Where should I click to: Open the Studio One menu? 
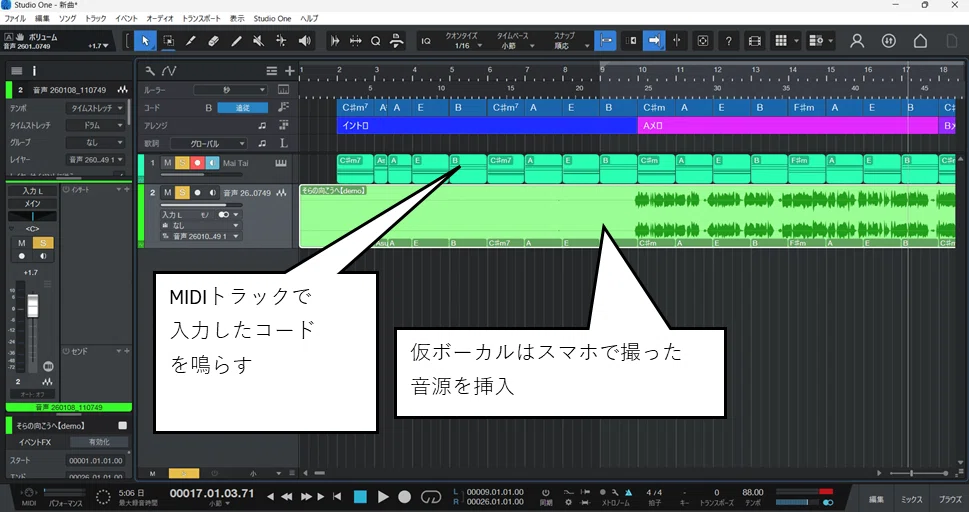click(x=273, y=19)
